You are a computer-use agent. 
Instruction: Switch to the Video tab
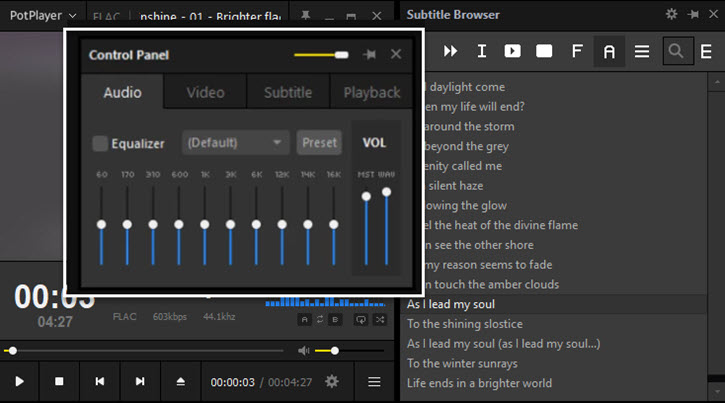[205, 93]
